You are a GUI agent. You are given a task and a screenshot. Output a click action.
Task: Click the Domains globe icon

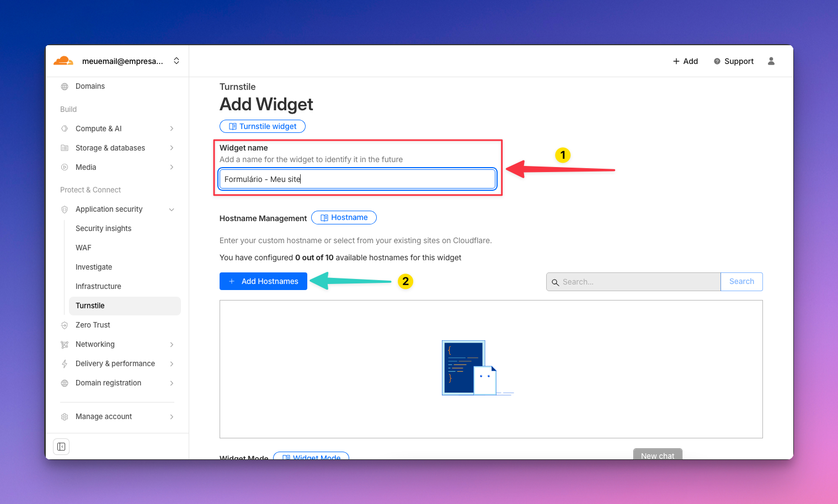pyautogui.click(x=65, y=87)
